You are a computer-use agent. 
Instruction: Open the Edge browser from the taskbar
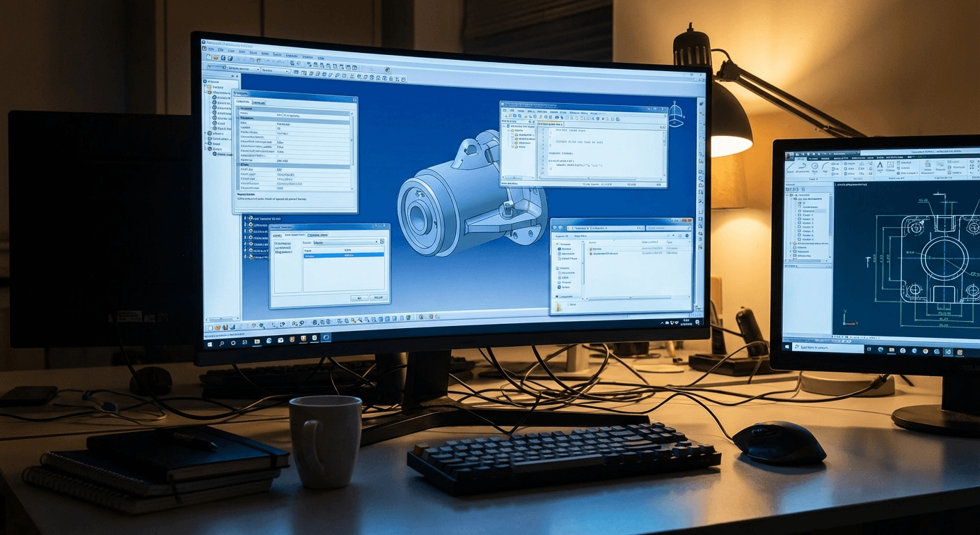[268, 341]
